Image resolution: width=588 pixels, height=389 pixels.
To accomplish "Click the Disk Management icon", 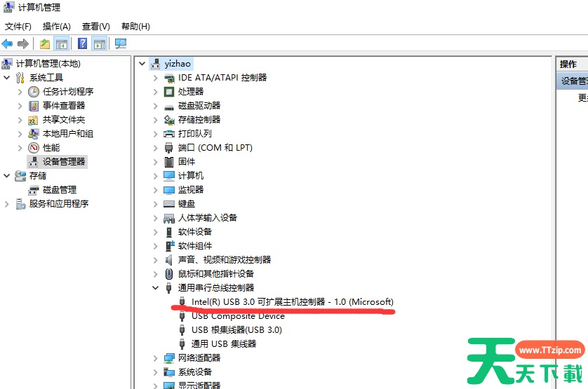I will pos(34,190).
